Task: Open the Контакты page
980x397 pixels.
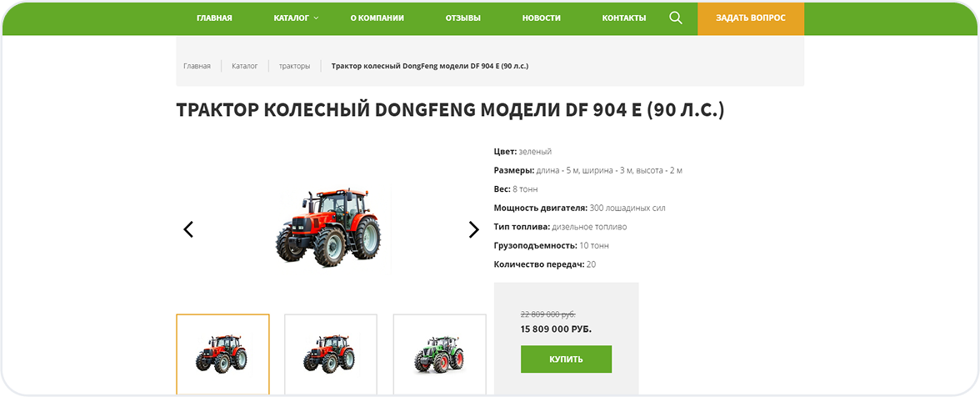Action: tap(623, 18)
